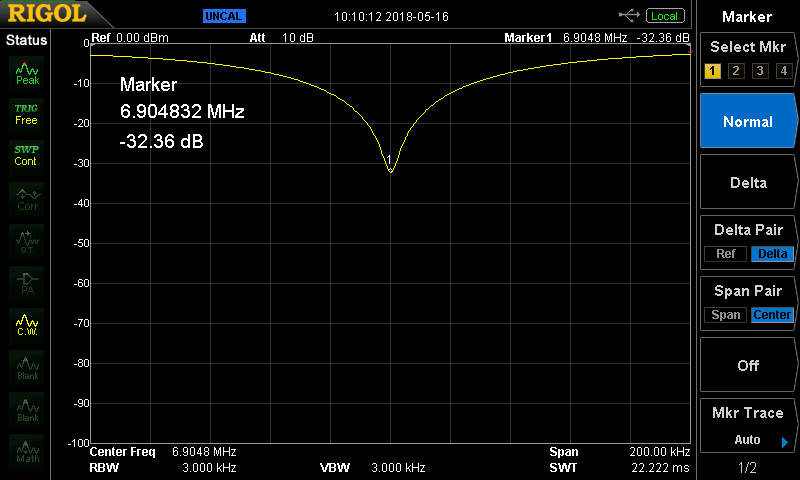800x480 pixels.
Task: Click the -50 amplitude axis label
Action: (81, 243)
